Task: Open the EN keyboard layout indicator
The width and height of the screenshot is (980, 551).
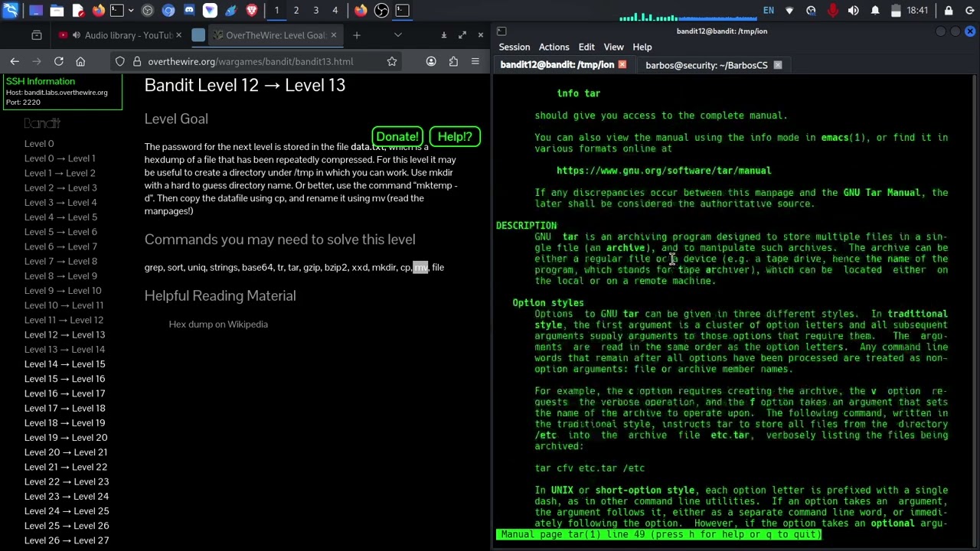Action: pyautogui.click(x=769, y=11)
